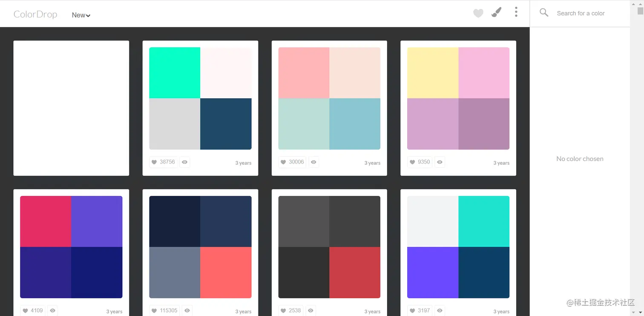644x316 pixels.
Task: Pick the pastel pink swatch beside yellow
Action: coord(484,73)
